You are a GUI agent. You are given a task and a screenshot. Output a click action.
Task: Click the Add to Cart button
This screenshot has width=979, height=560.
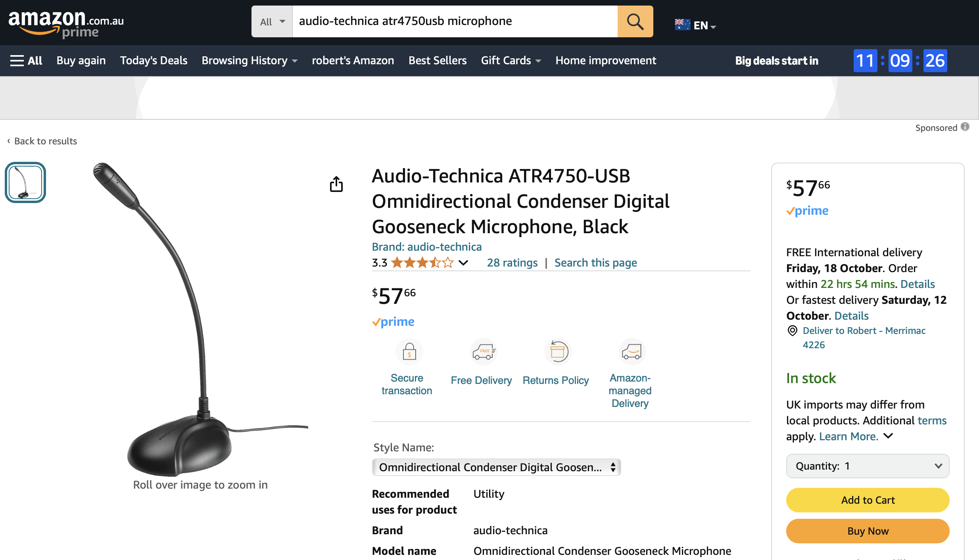(868, 500)
